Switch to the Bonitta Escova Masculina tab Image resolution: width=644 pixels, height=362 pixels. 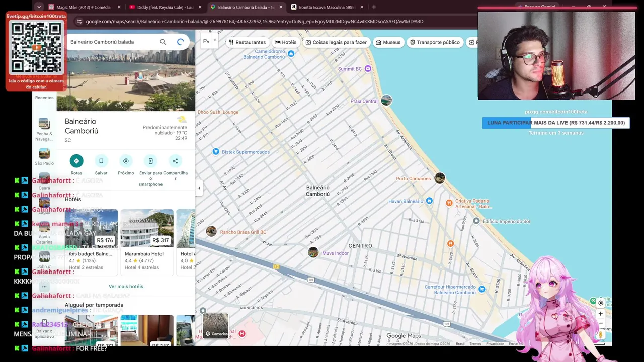[328, 7]
